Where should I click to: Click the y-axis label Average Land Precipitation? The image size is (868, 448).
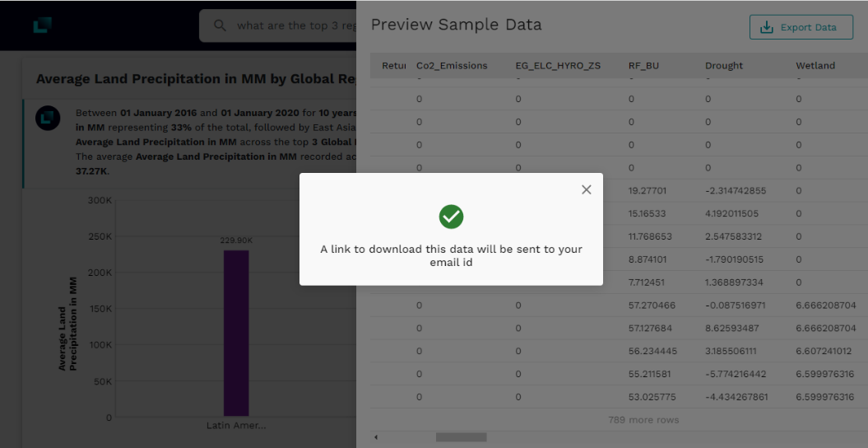67,324
